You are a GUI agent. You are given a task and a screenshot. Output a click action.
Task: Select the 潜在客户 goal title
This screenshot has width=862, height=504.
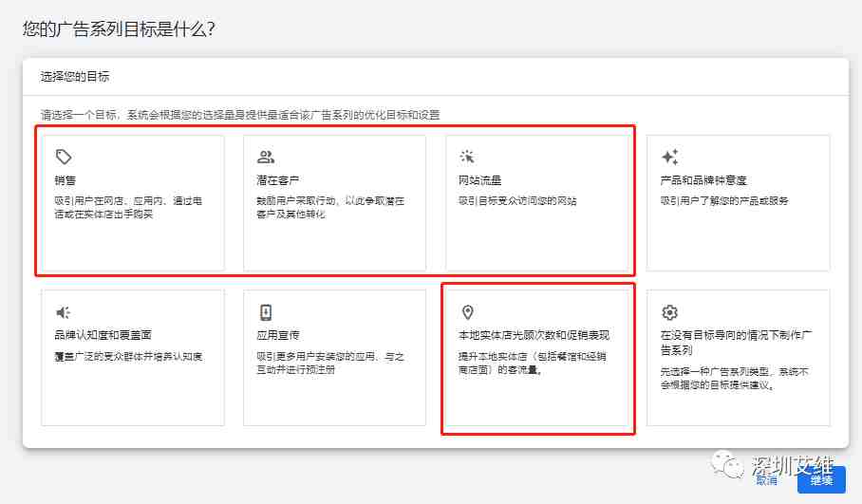click(277, 180)
